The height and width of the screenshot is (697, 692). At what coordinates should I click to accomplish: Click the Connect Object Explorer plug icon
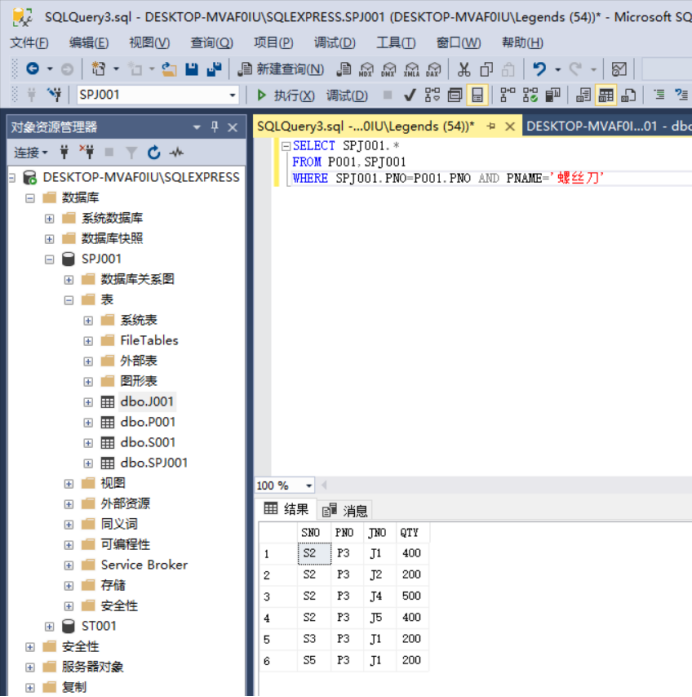64,152
